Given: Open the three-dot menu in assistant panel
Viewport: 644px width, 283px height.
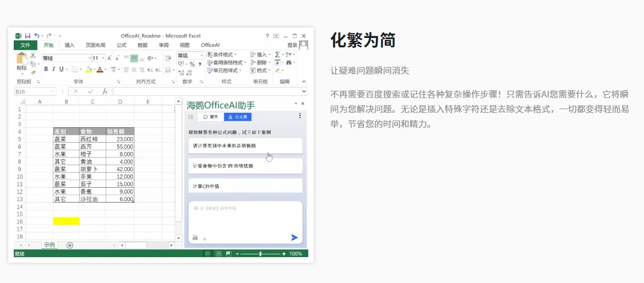Looking at the screenshot, I should 300,116.
